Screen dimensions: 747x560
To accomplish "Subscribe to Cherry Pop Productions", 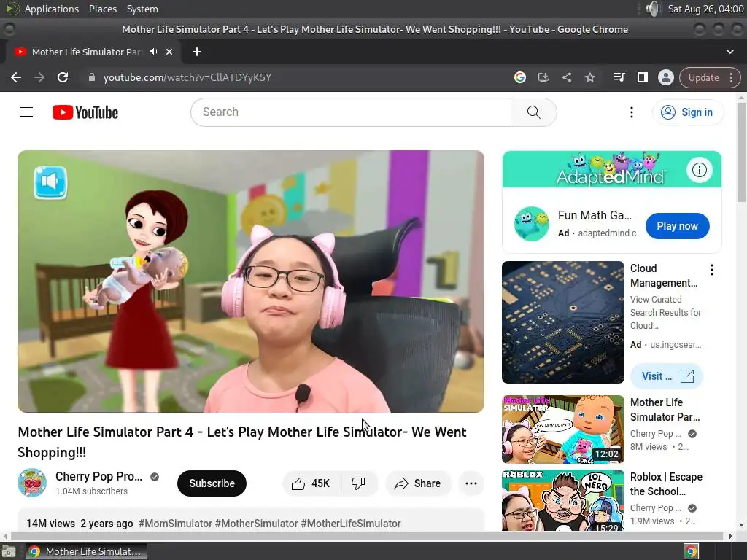I will click(x=212, y=483).
